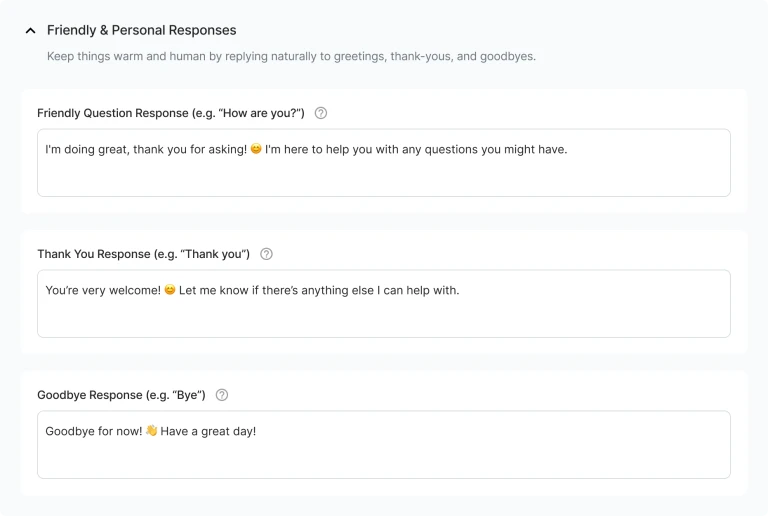This screenshot has height=516, width=768.
Task: Edit the Friendly Question Response text box
Action: (x=384, y=163)
